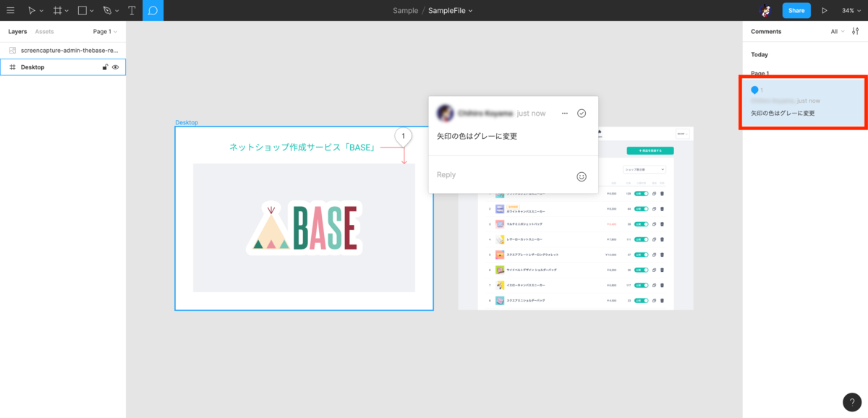Open the Figma main hamburger menu
This screenshot has width=868, height=418.
click(10, 10)
